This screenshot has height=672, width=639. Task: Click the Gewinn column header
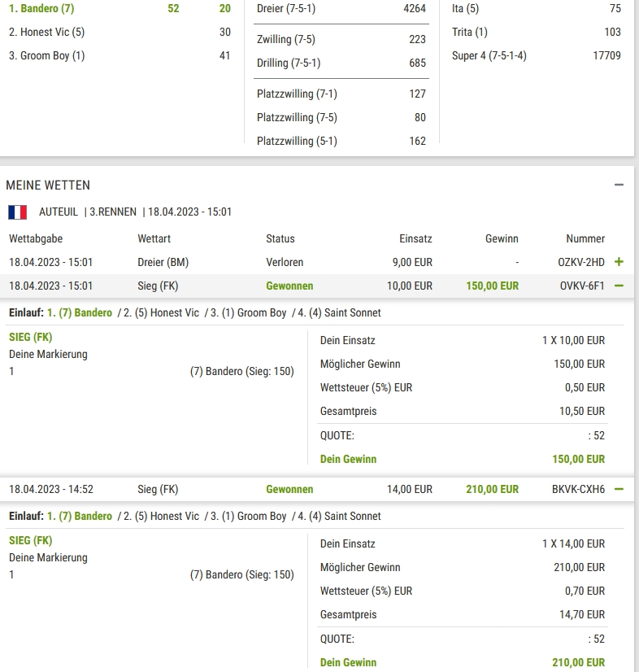502,238
